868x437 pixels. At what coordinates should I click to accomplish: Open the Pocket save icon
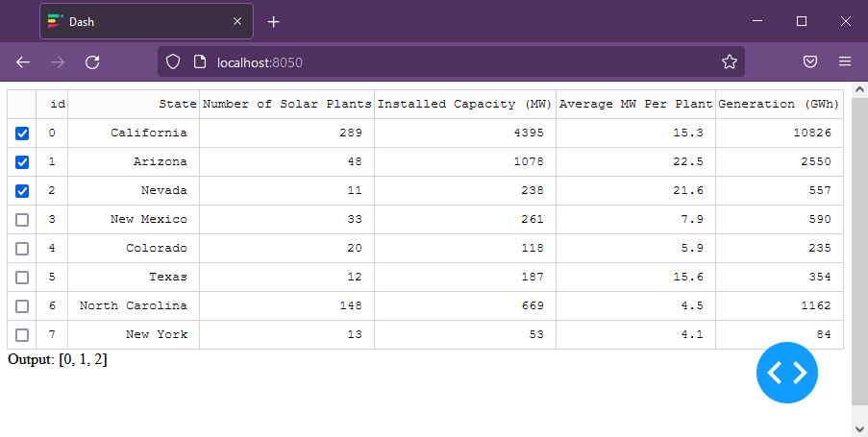coord(810,62)
